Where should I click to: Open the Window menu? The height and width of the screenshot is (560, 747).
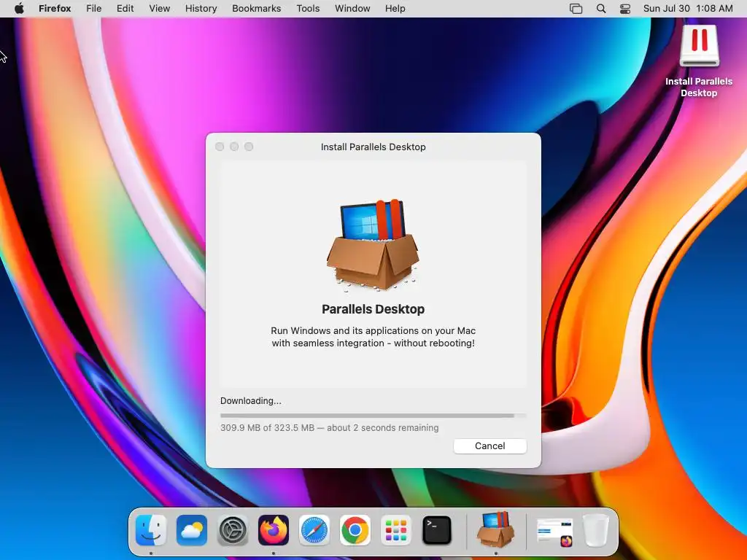(x=352, y=8)
